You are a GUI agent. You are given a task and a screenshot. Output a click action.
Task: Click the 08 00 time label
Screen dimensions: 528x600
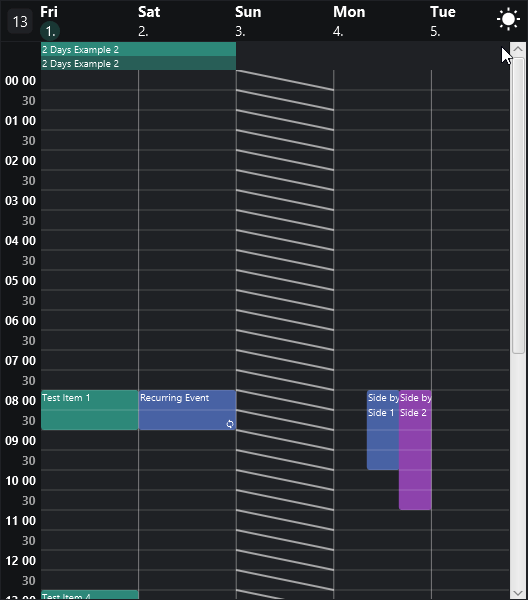[20, 401]
